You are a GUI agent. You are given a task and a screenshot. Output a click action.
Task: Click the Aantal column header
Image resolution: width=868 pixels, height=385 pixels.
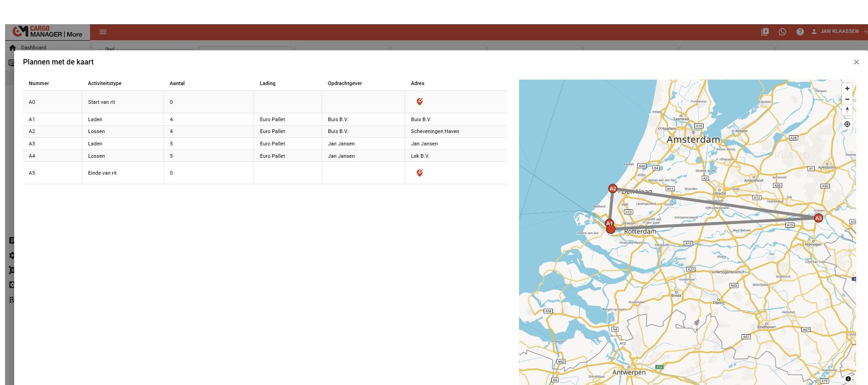pyautogui.click(x=177, y=83)
